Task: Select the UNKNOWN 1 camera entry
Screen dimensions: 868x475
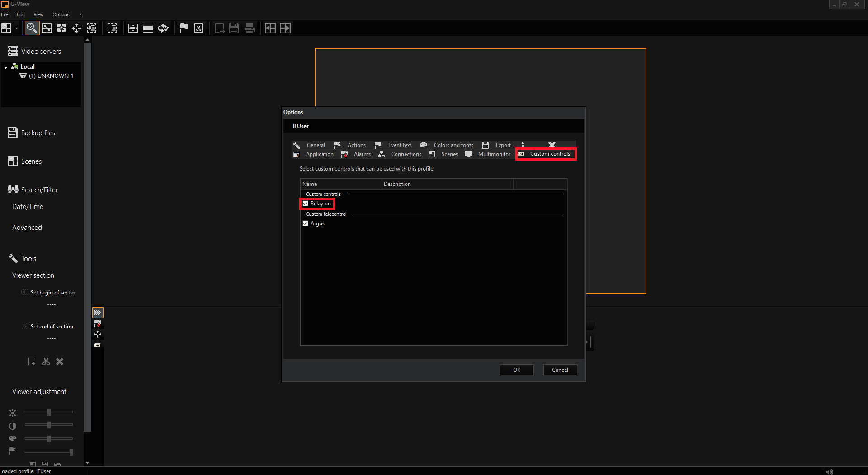Action: tap(51, 76)
